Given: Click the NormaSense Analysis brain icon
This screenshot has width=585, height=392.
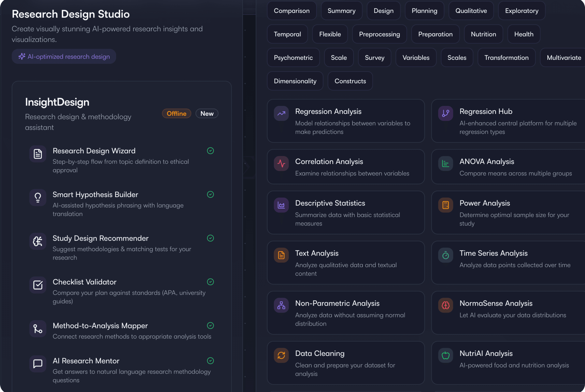Looking at the screenshot, I should (446, 305).
